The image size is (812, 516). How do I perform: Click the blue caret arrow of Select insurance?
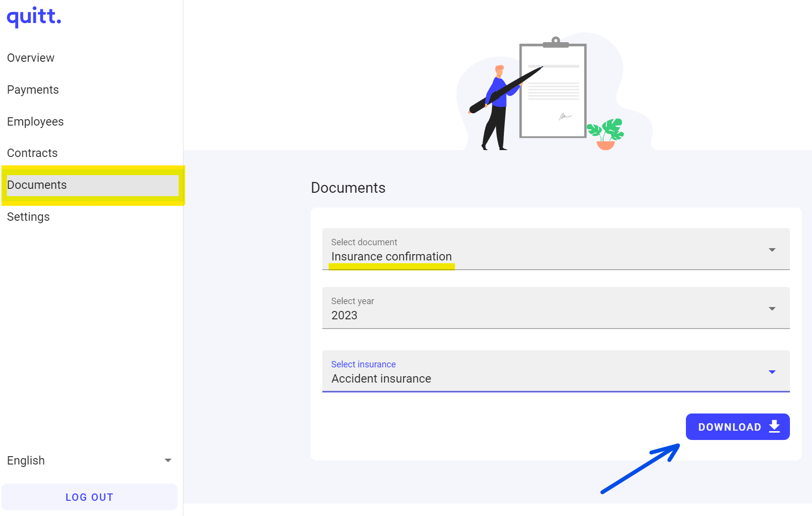pos(772,372)
